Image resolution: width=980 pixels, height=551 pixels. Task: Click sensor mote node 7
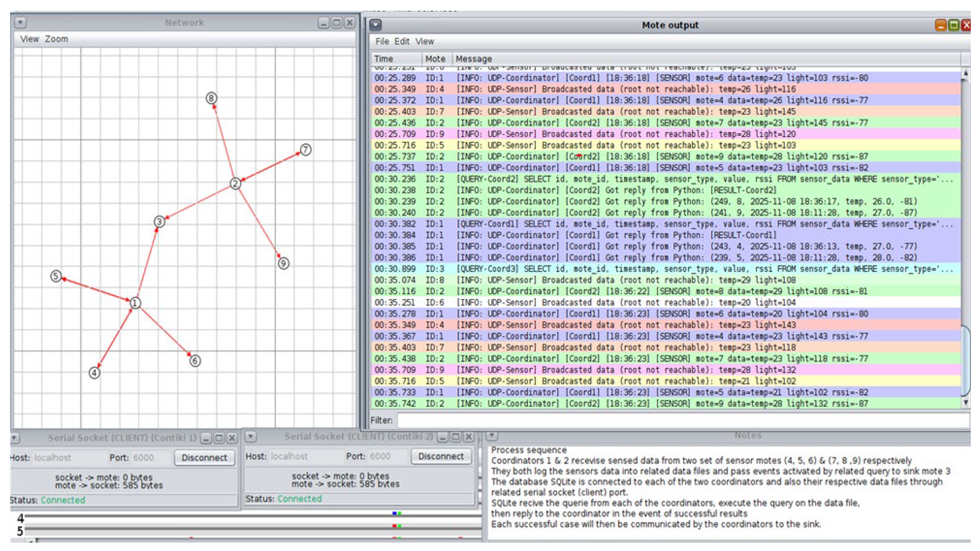306,149
